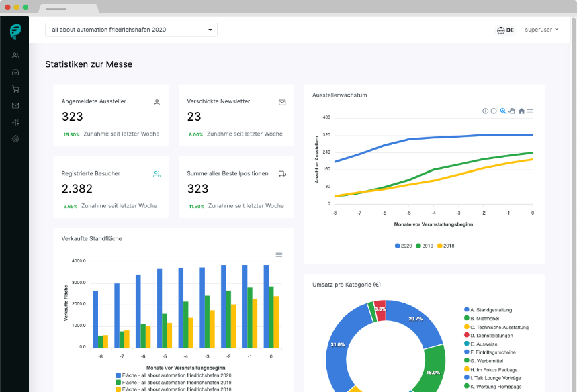The height and width of the screenshot is (392, 577).
Task: Toggle the 2019 series in legend
Action: 425,246
